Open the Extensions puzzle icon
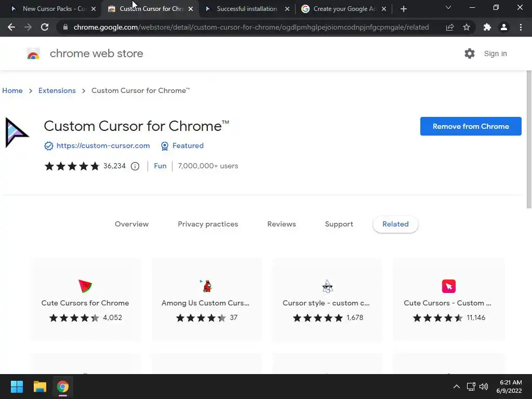Image resolution: width=532 pixels, height=399 pixels. tap(487, 27)
